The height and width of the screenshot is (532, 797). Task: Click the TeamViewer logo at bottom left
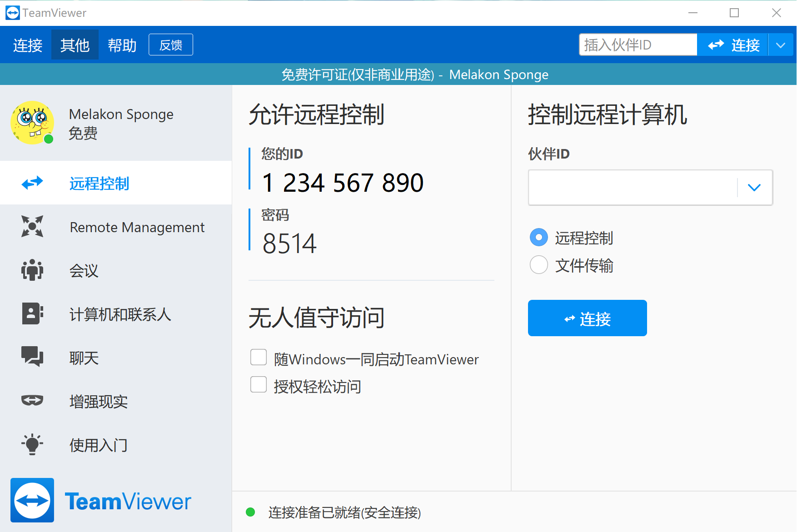pyautogui.click(x=32, y=500)
